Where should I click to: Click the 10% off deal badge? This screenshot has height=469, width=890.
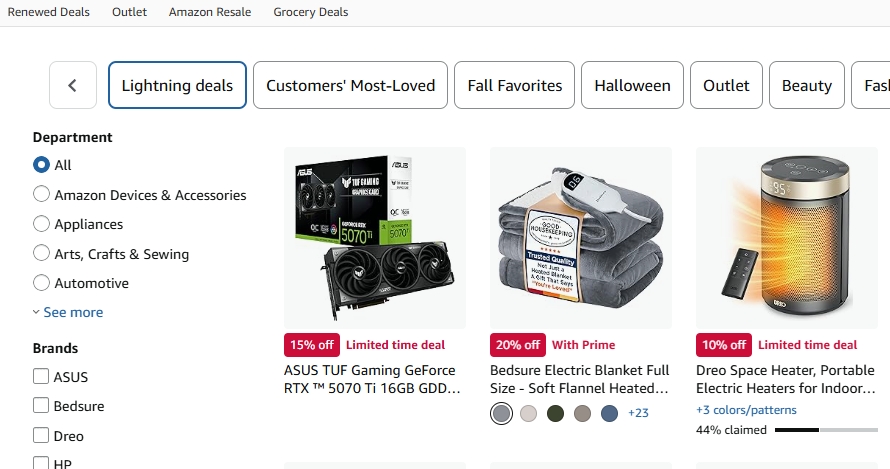[724, 345]
